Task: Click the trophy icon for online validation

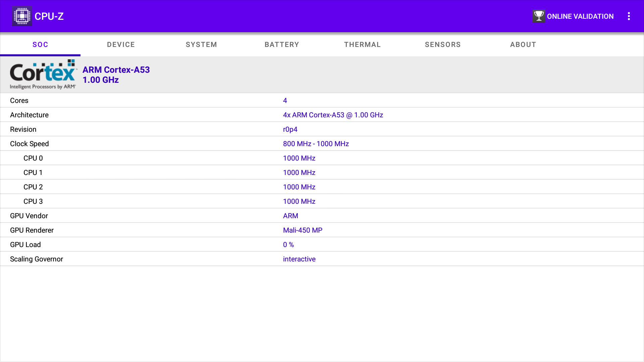Action: [539, 16]
